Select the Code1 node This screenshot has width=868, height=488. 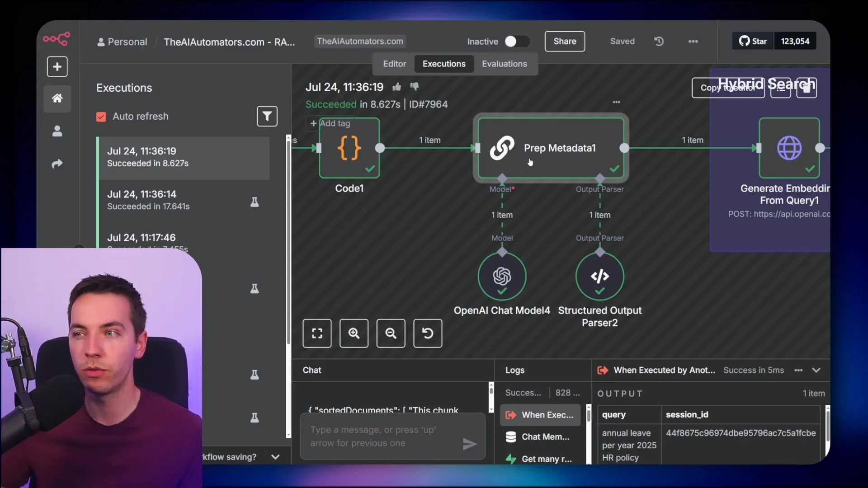(x=349, y=148)
